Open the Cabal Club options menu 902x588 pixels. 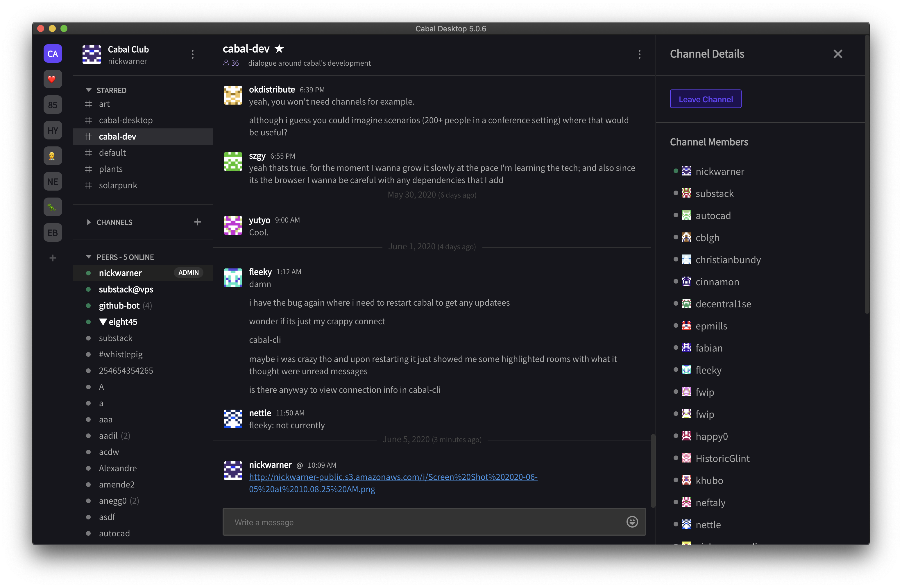pyautogui.click(x=193, y=55)
